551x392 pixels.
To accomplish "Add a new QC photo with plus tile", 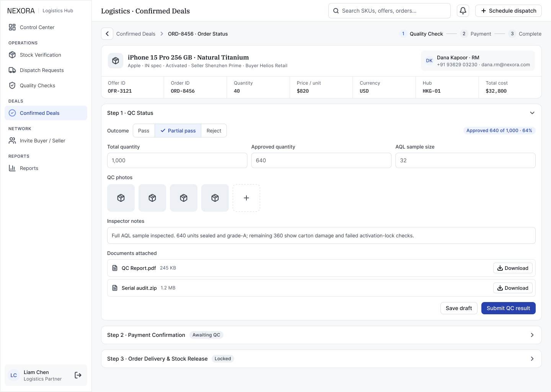I will tap(246, 198).
